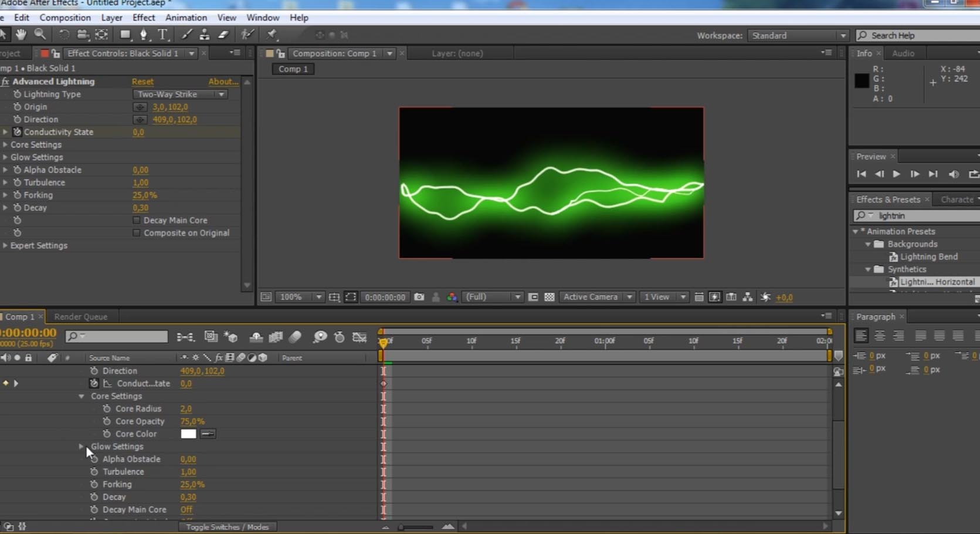Expand Glow Settings in timeline
Viewport: 980px width, 534px height.
coord(81,447)
